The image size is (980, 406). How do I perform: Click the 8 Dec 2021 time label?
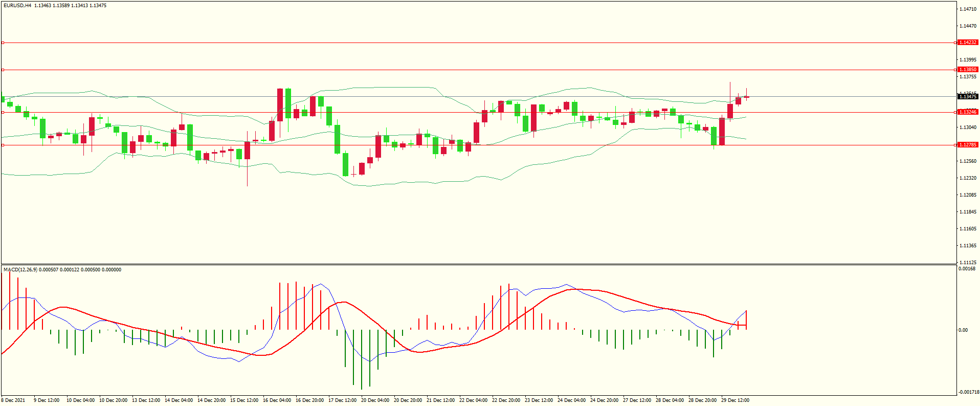[x=13, y=400]
